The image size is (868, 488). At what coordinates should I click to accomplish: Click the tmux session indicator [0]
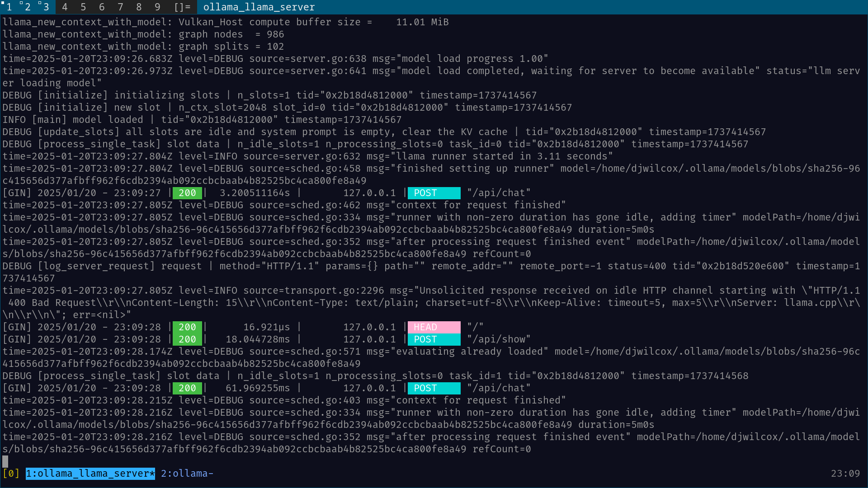click(x=11, y=473)
